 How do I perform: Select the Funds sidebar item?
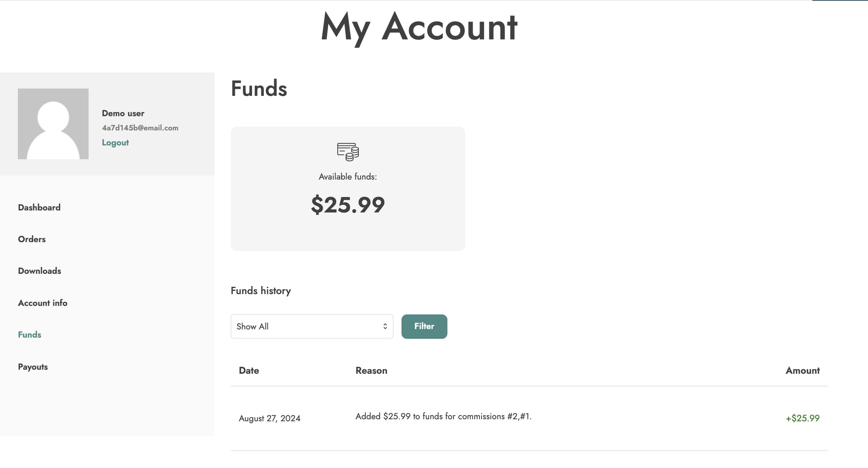click(30, 334)
